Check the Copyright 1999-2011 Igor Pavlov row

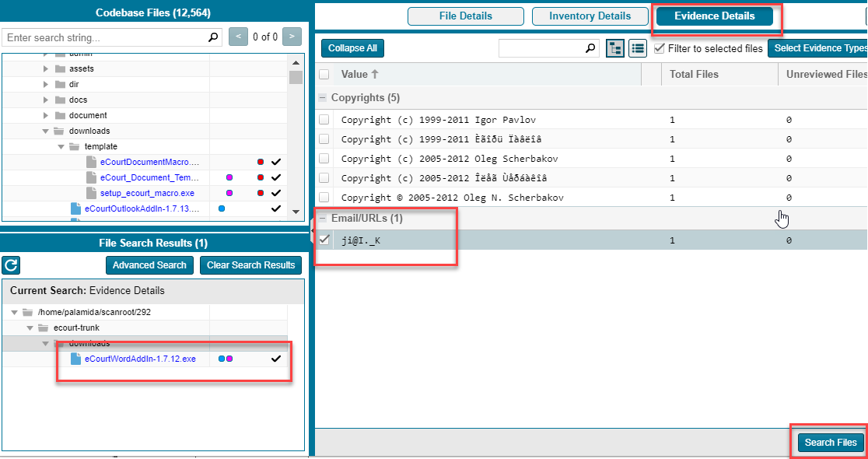click(324, 120)
